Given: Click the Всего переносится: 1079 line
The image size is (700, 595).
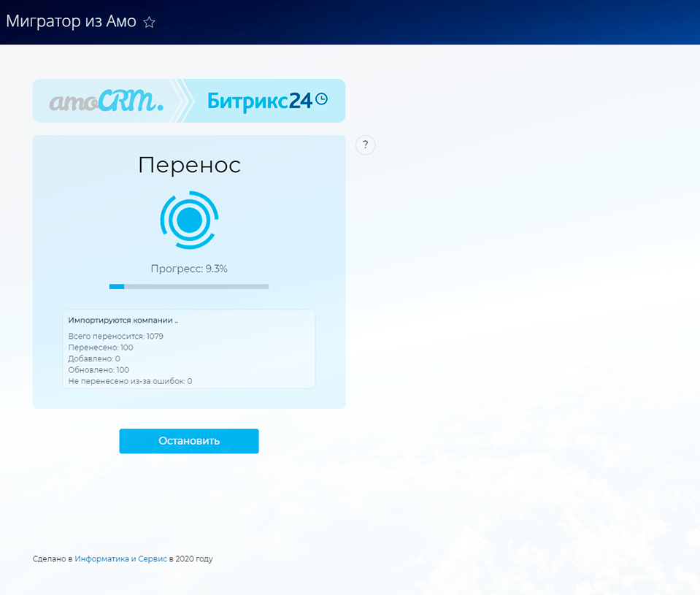Looking at the screenshot, I should 115,337.
